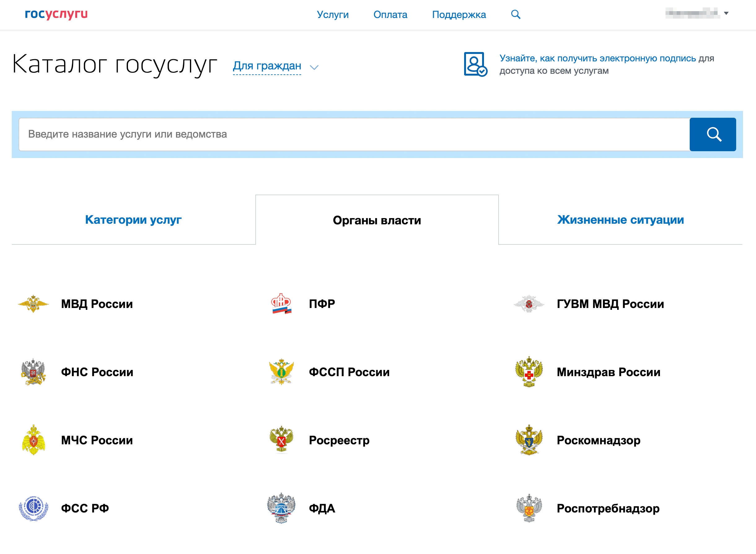Open search via header magnifier icon
756x554 pixels.
click(516, 15)
